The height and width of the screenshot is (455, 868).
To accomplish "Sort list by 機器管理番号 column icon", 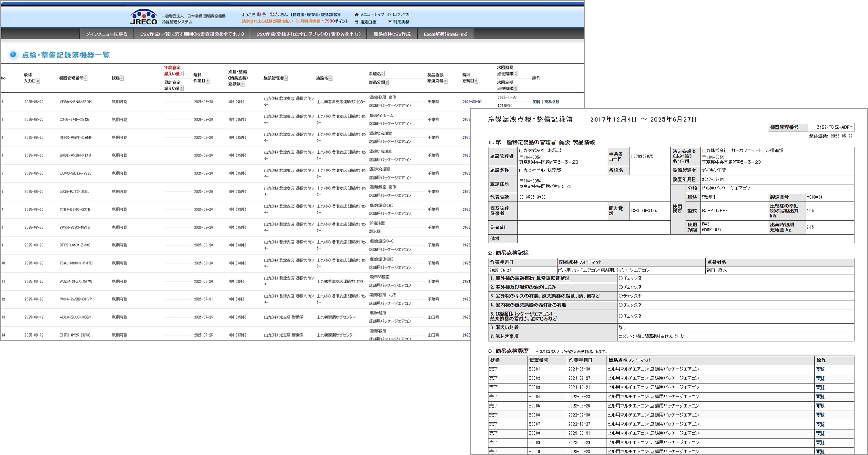I will (86, 78).
